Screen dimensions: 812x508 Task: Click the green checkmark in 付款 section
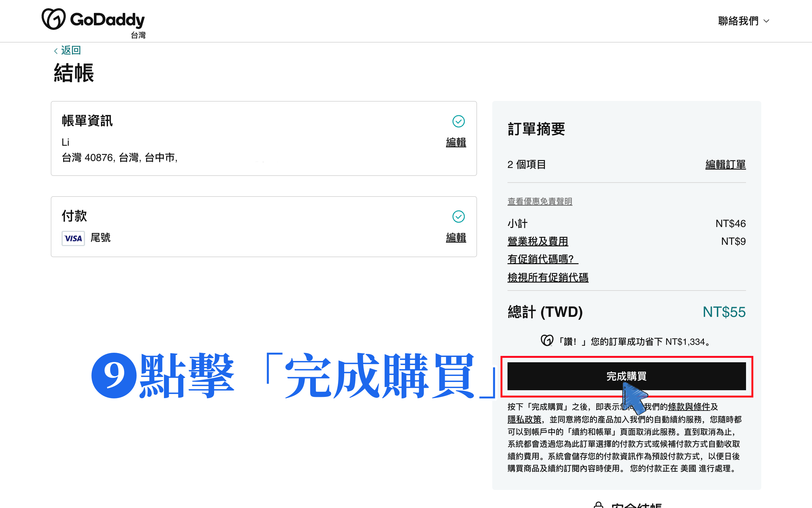tap(458, 217)
